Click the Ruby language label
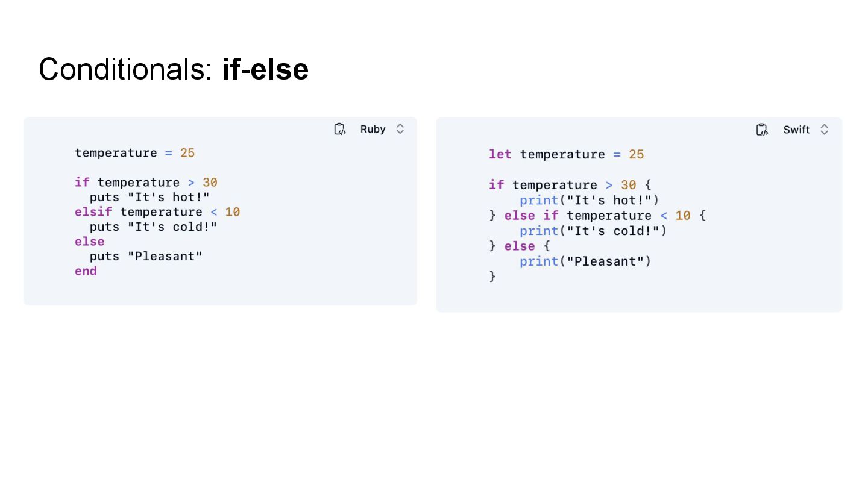The height and width of the screenshot is (488, 868). point(373,129)
